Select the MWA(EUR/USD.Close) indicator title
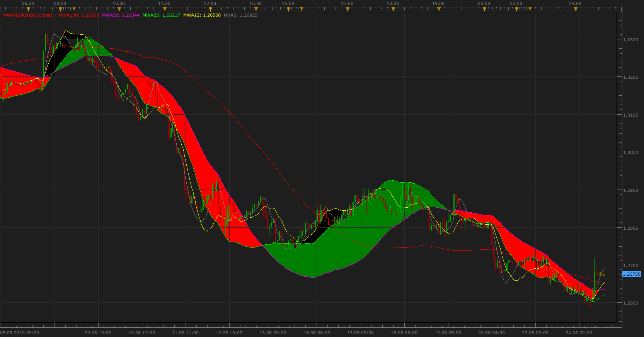 click(x=27, y=15)
